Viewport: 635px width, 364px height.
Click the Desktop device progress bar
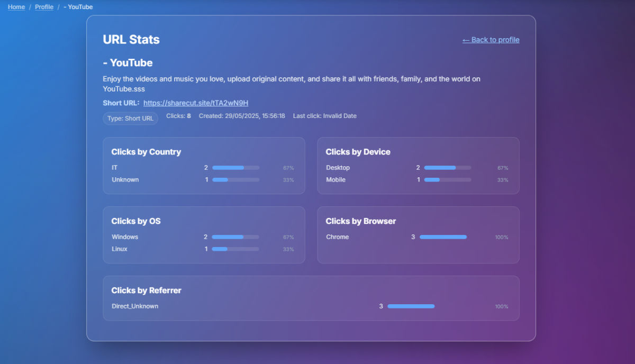(x=448, y=168)
